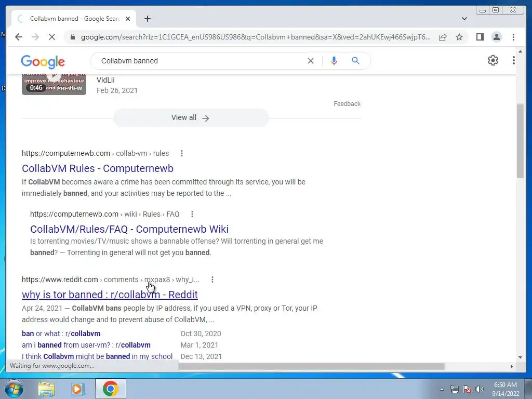
Task: Open CollabVM Rules - Computernewb link
Action: 98,168
